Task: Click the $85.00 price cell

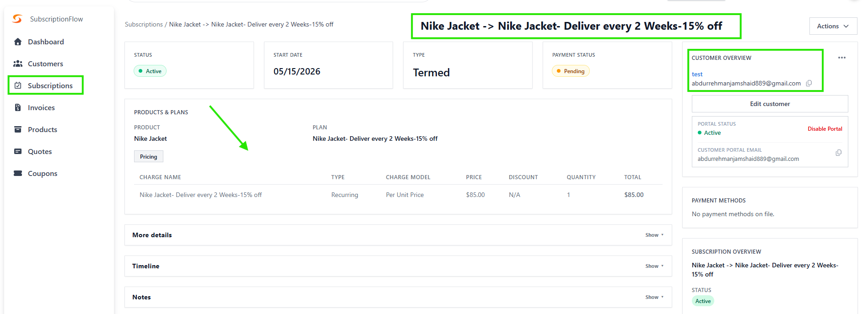Action: pyautogui.click(x=475, y=195)
